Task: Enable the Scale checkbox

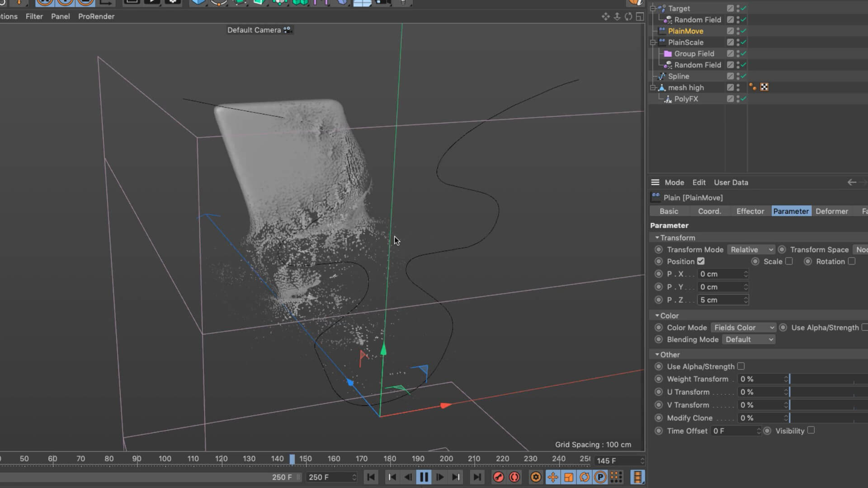Action: pos(789,261)
